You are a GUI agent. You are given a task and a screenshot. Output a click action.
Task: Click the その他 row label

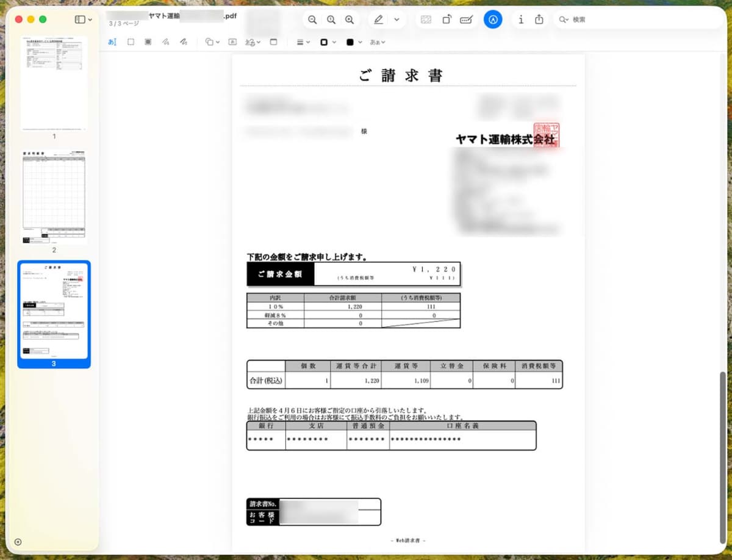pyautogui.click(x=275, y=323)
